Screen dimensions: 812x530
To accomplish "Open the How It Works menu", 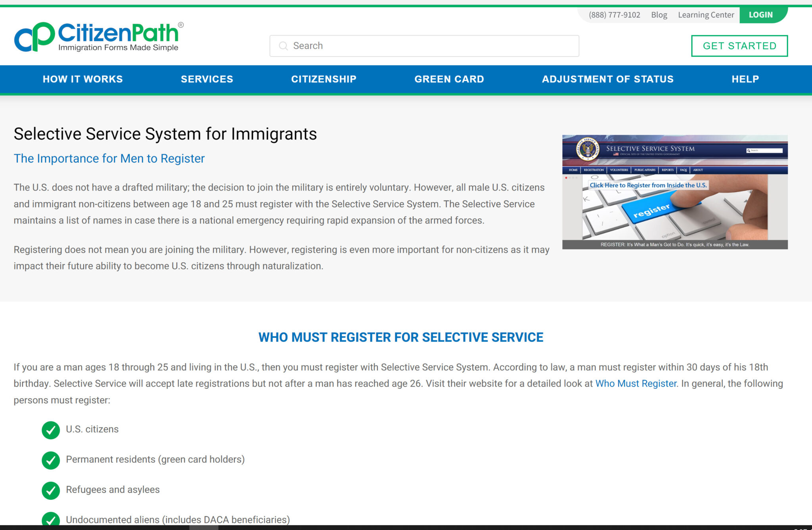I will point(83,79).
